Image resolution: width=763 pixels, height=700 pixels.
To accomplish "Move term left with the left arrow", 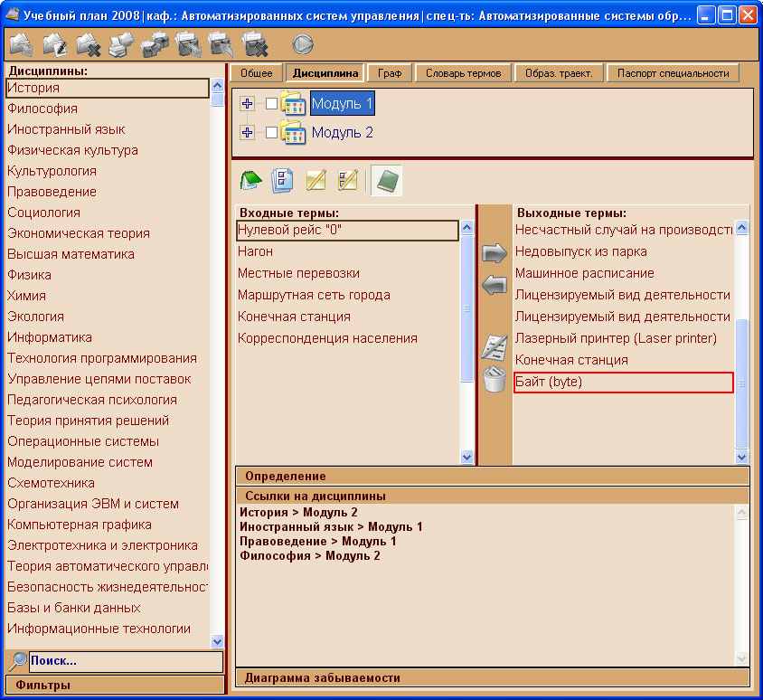I will tap(494, 284).
